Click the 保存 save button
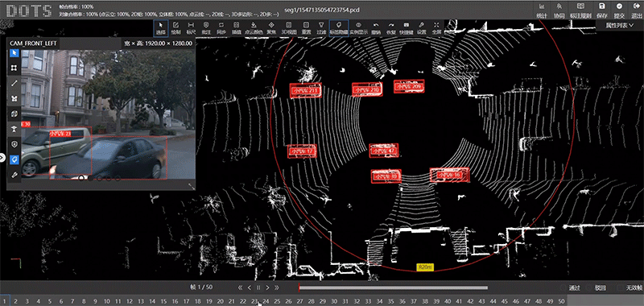The height and width of the screenshot is (306, 644). point(601,10)
